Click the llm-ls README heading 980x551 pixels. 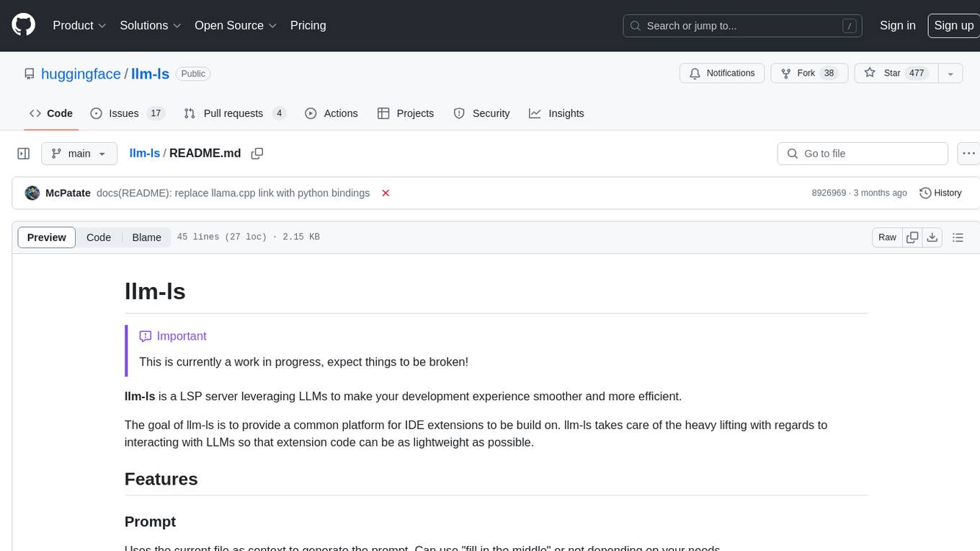pos(155,291)
